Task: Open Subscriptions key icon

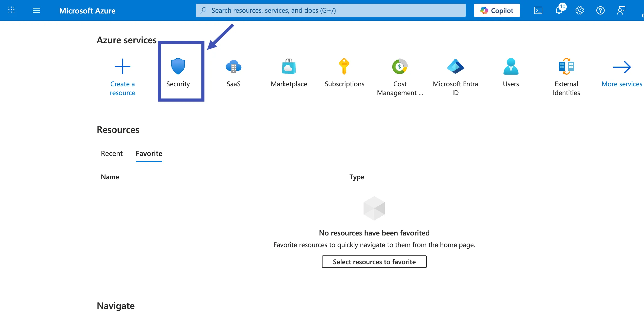Action: pos(344,66)
